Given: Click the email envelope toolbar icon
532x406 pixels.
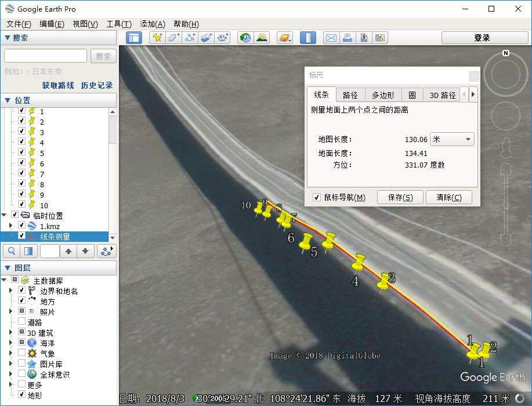Looking at the screenshot, I should click(331, 38).
